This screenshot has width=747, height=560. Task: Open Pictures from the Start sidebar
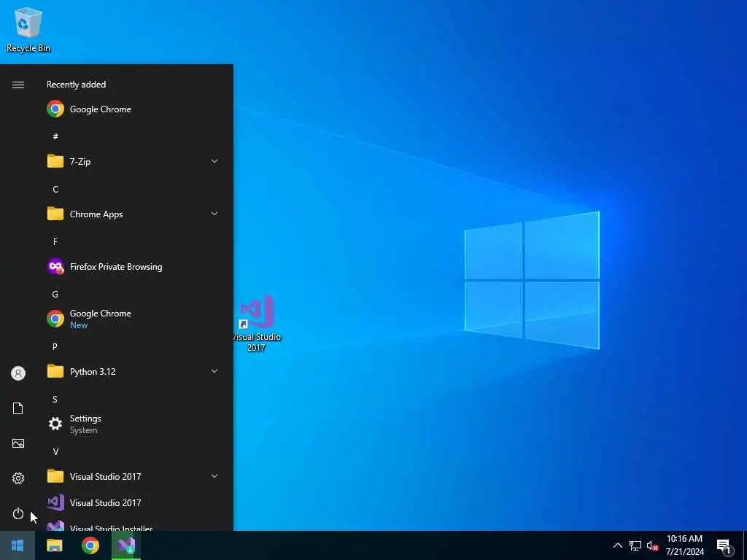click(x=18, y=443)
